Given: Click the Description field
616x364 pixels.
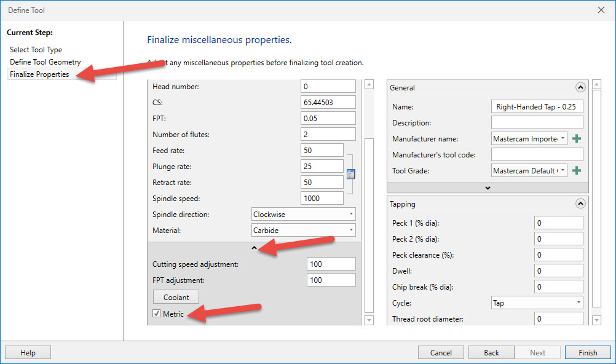Looking at the screenshot, I should [x=537, y=122].
